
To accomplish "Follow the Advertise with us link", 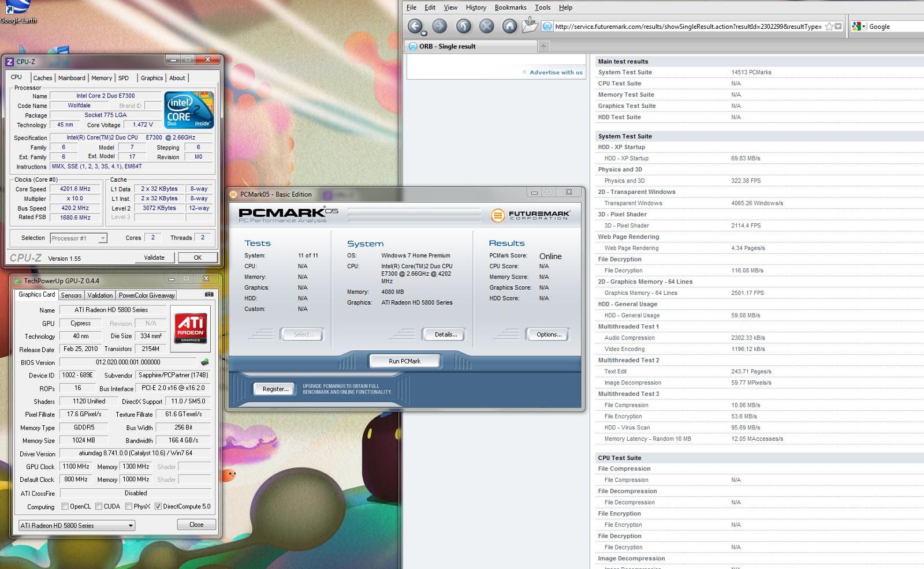I will 556,73.
